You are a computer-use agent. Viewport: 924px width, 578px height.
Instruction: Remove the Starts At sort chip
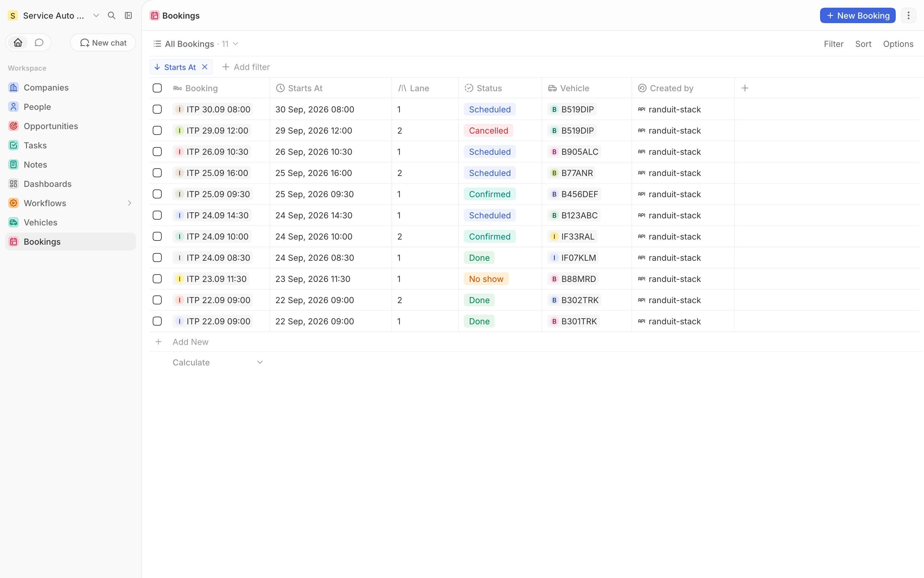coord(205,67)
